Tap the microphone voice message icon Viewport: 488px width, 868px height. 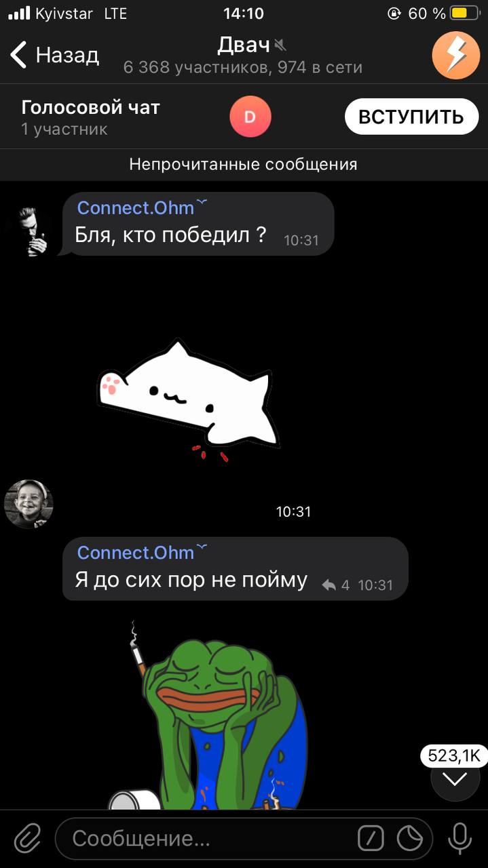(x=460, y=839)
